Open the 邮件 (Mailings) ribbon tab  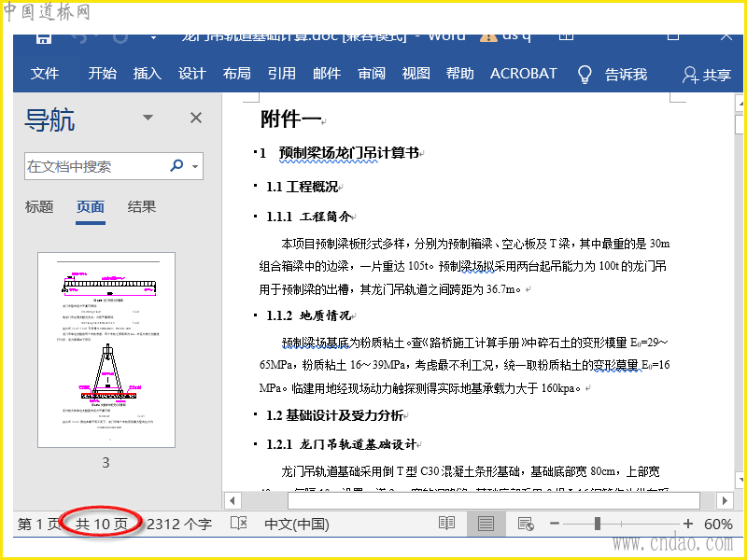point(327,74)
